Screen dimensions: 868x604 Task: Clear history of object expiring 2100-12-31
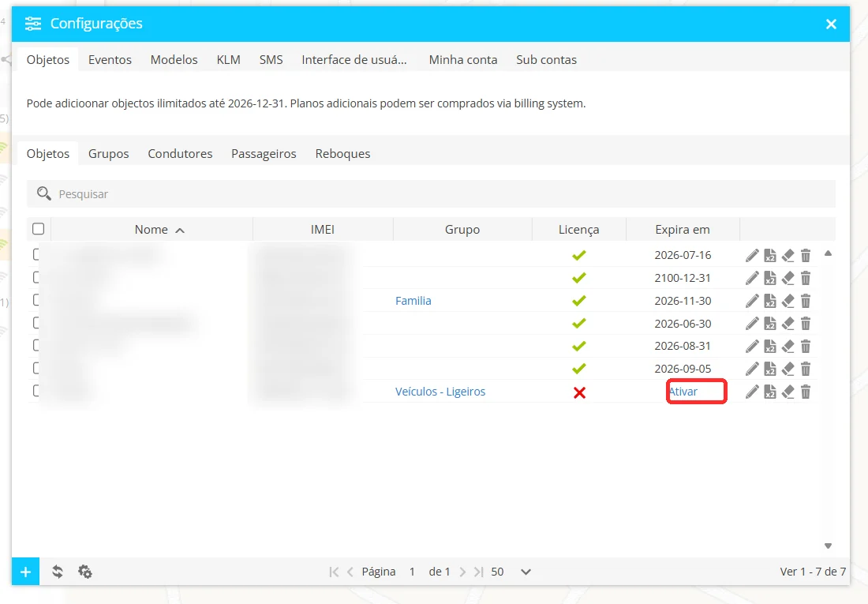[x=788, y=278]
